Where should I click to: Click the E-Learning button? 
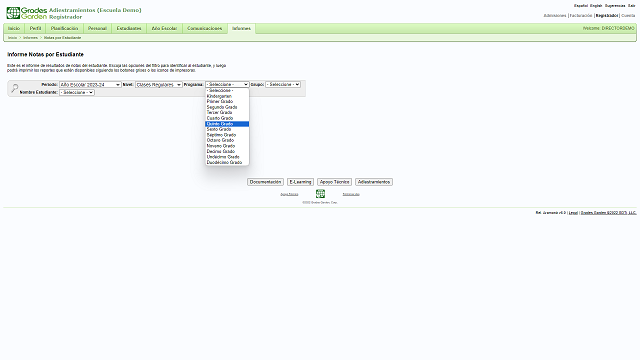click(300, 182)
